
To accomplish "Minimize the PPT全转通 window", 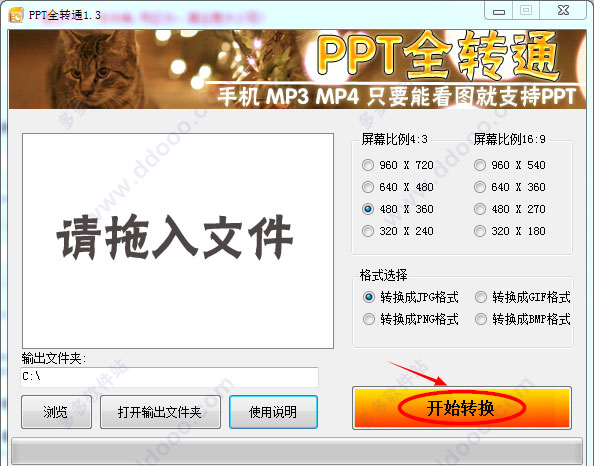I will [x=499, y=11].
